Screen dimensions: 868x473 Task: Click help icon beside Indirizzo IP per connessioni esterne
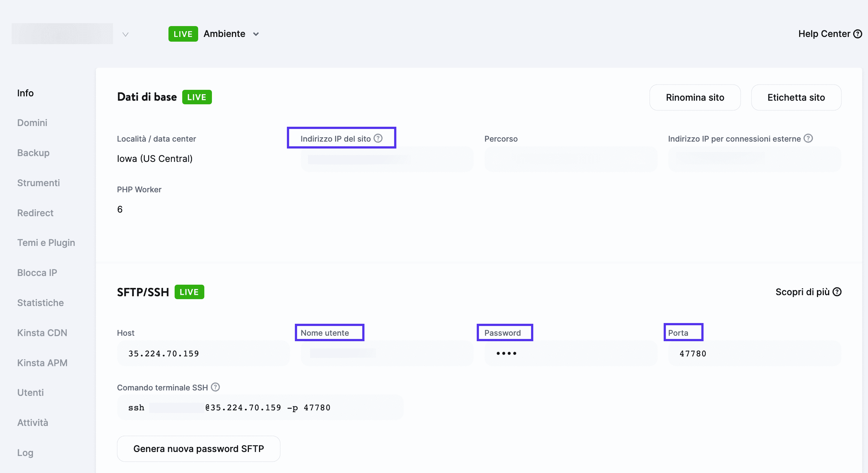808,138
